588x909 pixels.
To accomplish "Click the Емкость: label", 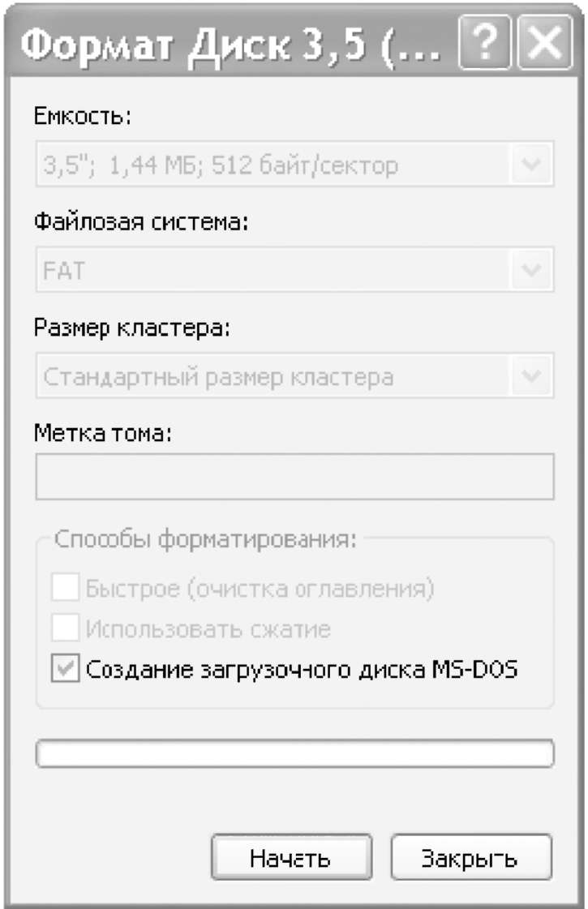I will pos(82,117).
